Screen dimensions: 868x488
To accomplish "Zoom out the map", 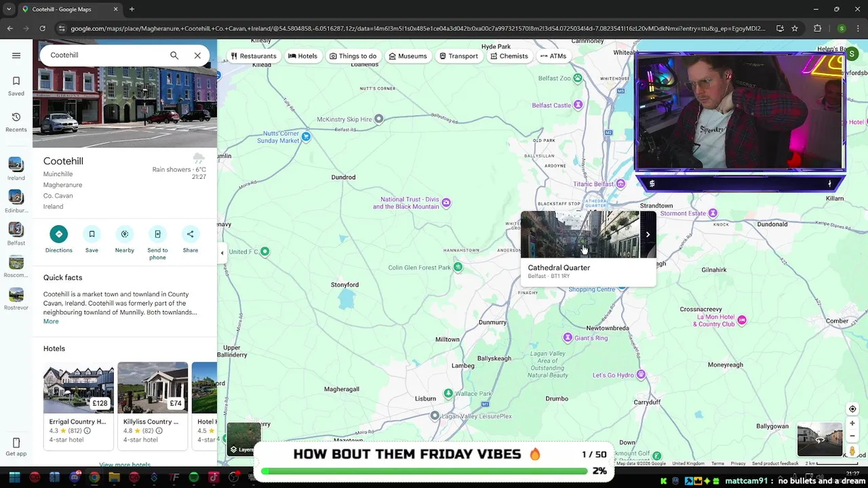I will [x=852, y=436].
